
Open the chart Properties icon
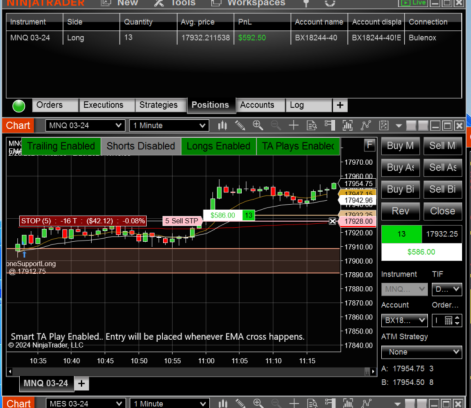coord(384,126)
